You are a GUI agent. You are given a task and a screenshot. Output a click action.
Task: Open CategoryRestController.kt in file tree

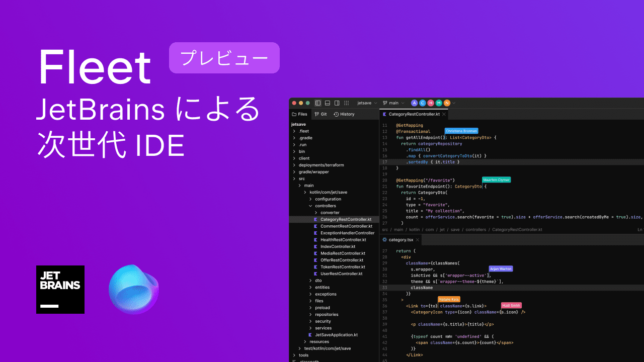coord(346,219)
